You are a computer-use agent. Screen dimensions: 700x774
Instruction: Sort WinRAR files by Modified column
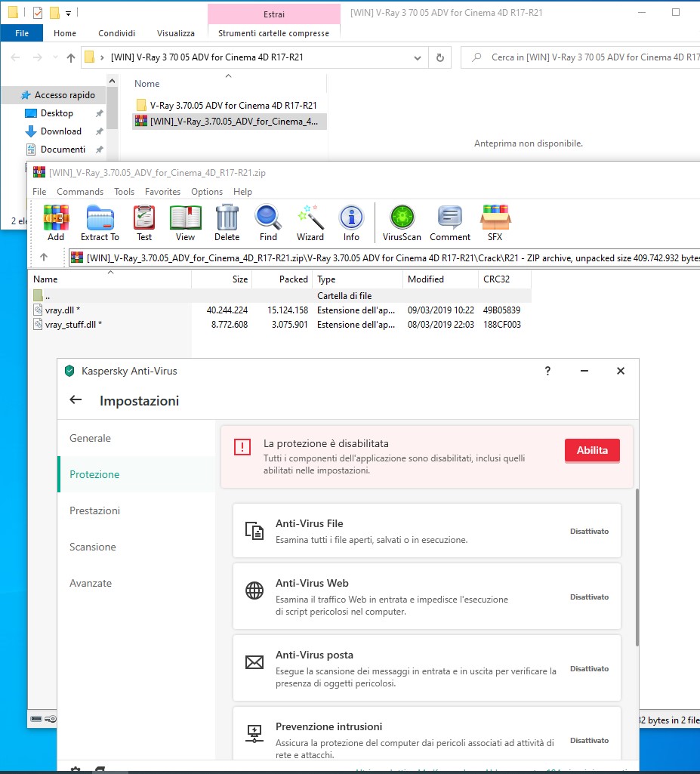(x=440, y=279)
